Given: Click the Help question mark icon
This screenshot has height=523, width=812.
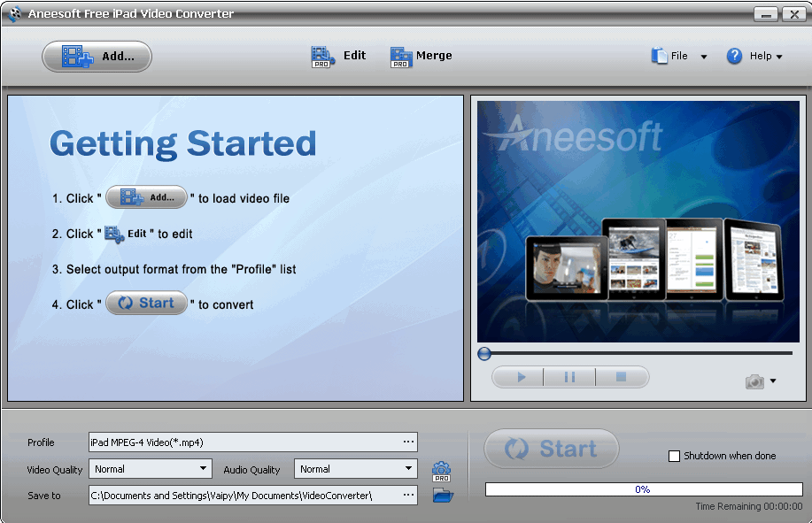Looking at the screenshot, I should (734, 56).
